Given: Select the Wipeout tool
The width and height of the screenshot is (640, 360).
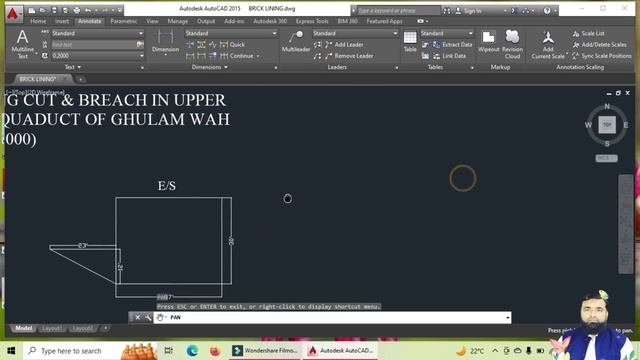Looking at the screenshot, I should pos(489,41).
